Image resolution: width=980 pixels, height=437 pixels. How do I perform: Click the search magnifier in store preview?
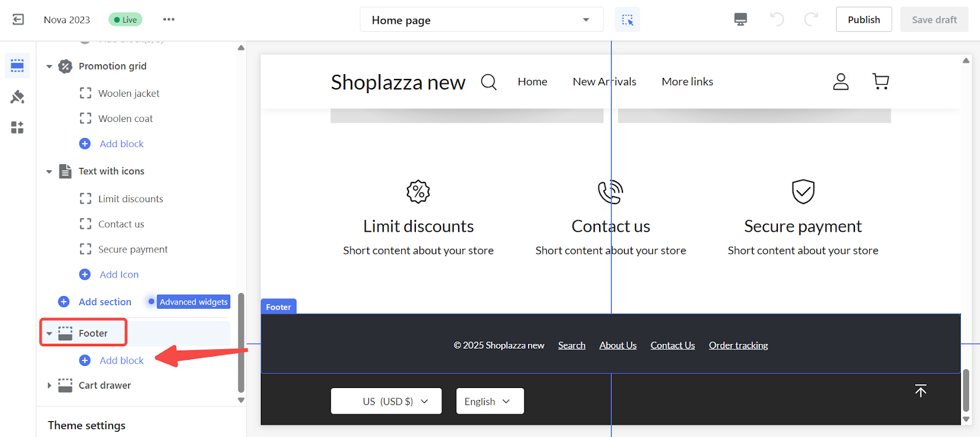tap(489, 82)
